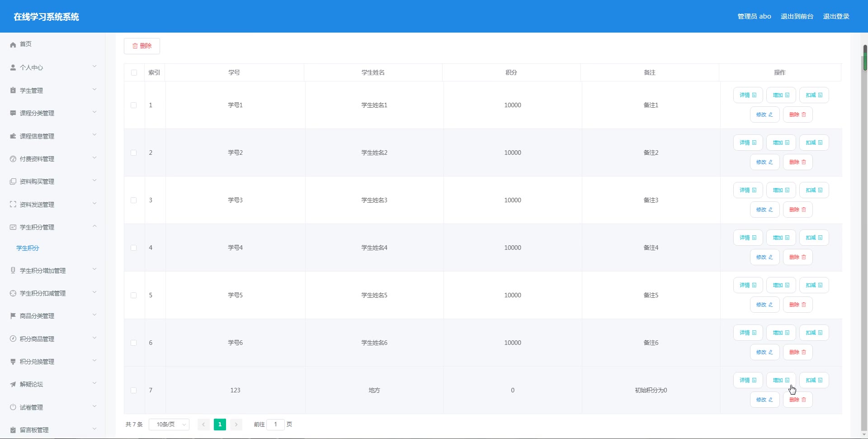Check the checkbox for row 学号3
The image size is (868, 439).
pyautogui.click(x=133, y=200)
